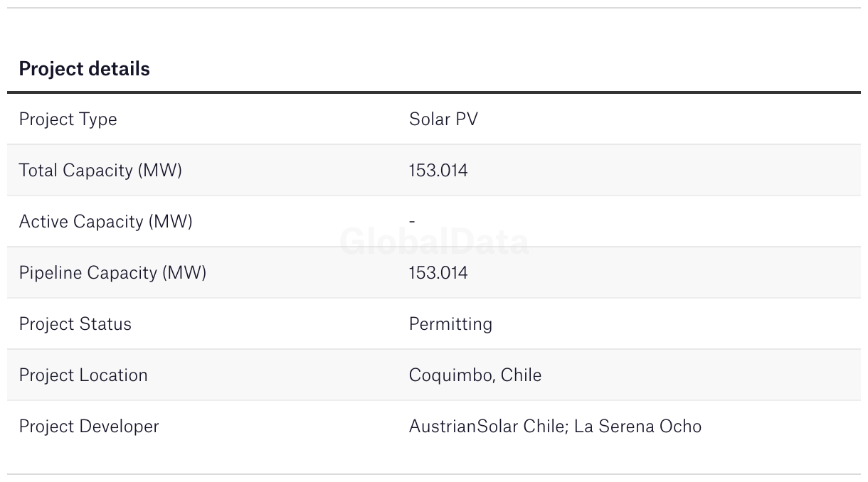
Task: Click the Permitting status value
Action: (450, 323)
